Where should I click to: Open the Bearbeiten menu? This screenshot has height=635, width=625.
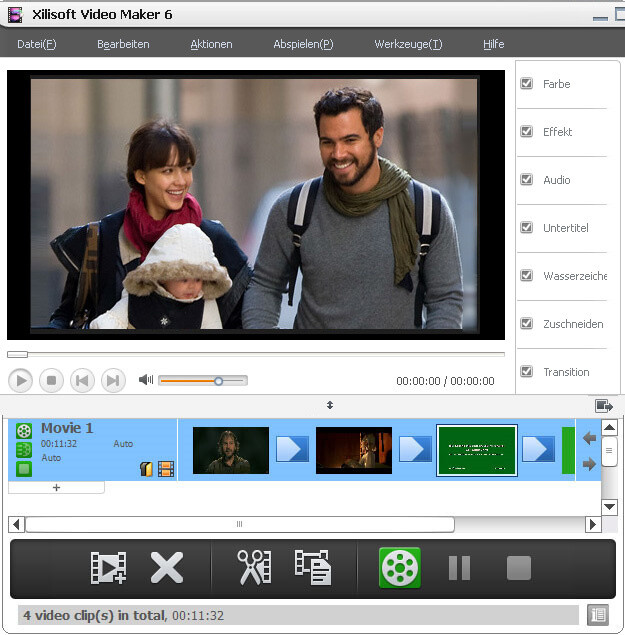pos(123,44)
